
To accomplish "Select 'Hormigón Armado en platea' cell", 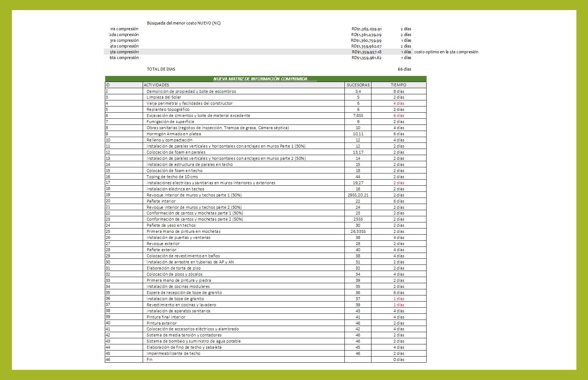I will [244, 134].
